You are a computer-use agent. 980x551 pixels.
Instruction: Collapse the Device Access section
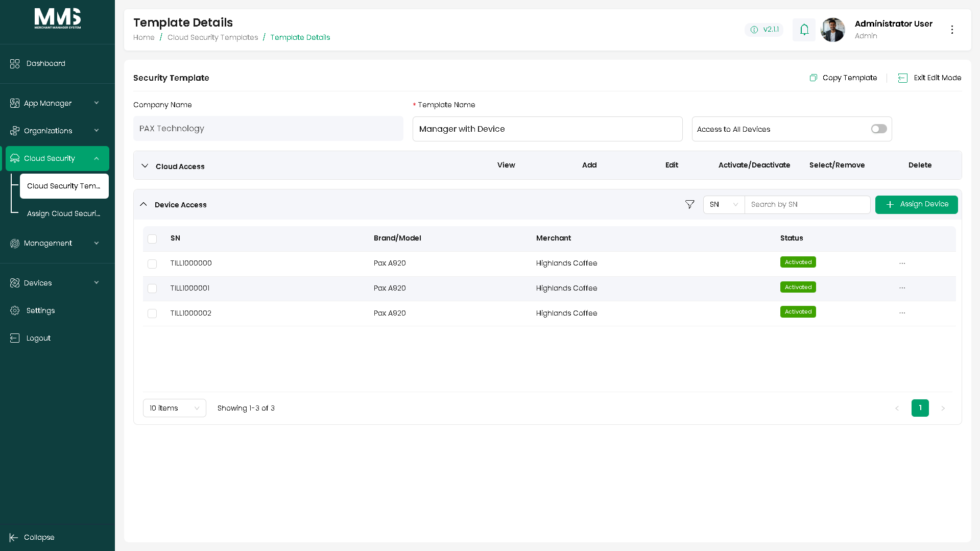pyautogui.click(x=144, y=204)
